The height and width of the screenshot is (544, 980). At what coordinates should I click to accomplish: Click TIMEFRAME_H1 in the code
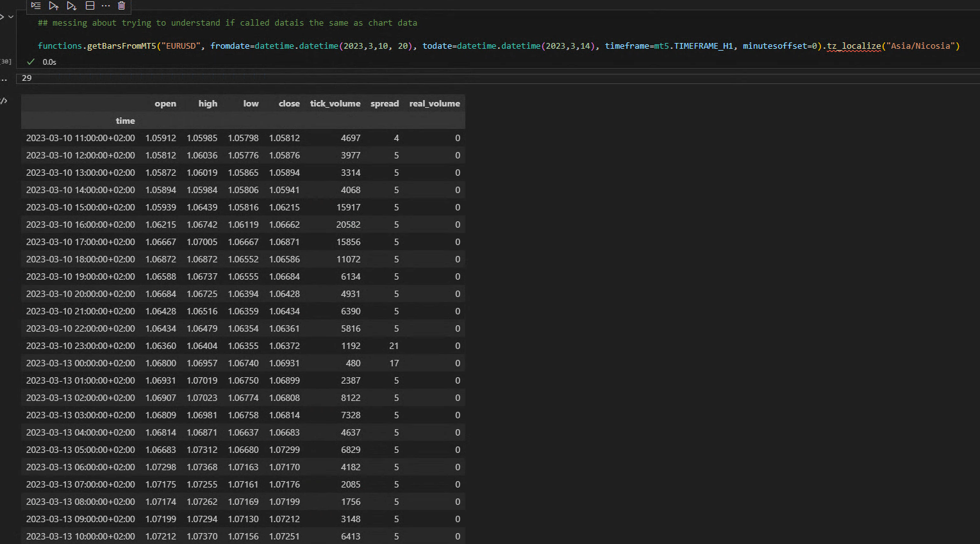pos(703,46)
